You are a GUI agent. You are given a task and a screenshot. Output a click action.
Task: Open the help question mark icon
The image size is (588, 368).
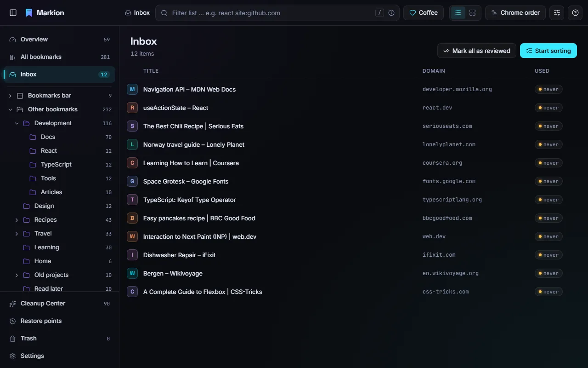575,13
